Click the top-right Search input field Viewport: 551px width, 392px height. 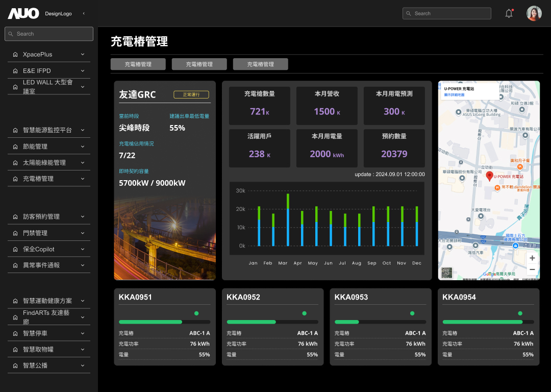click(446, 13)
